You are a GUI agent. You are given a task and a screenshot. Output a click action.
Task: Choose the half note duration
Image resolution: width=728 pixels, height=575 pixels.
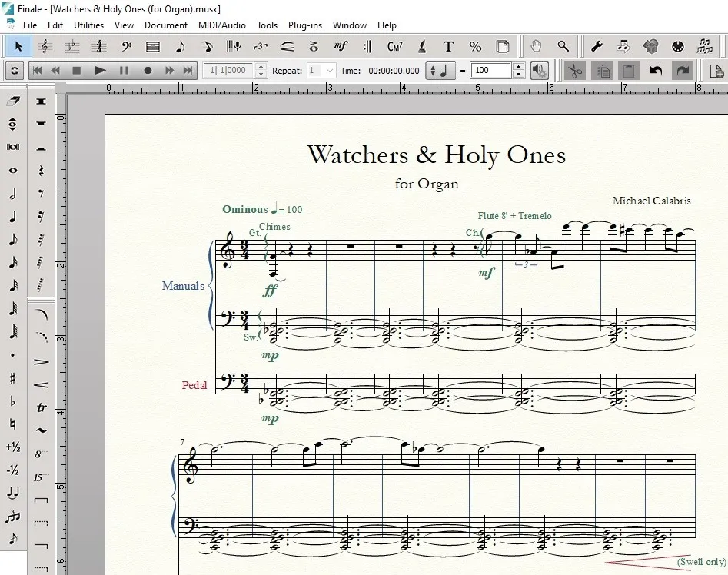coord(13,194)
